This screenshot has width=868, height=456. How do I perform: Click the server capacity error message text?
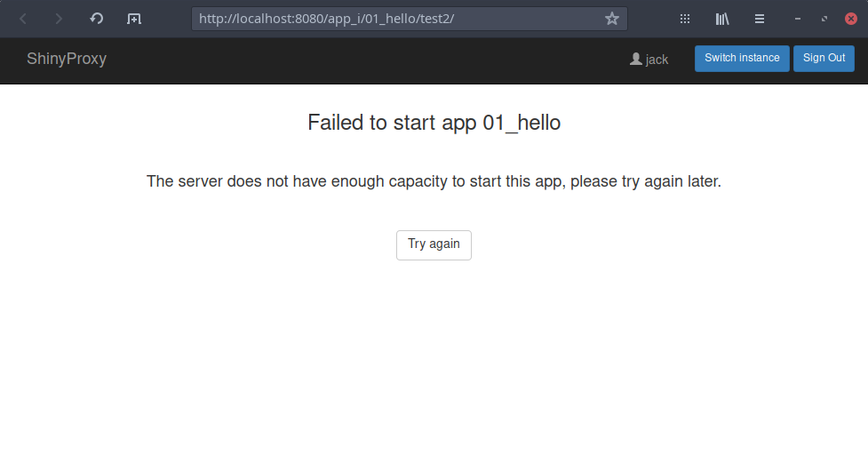click(434, 181)
